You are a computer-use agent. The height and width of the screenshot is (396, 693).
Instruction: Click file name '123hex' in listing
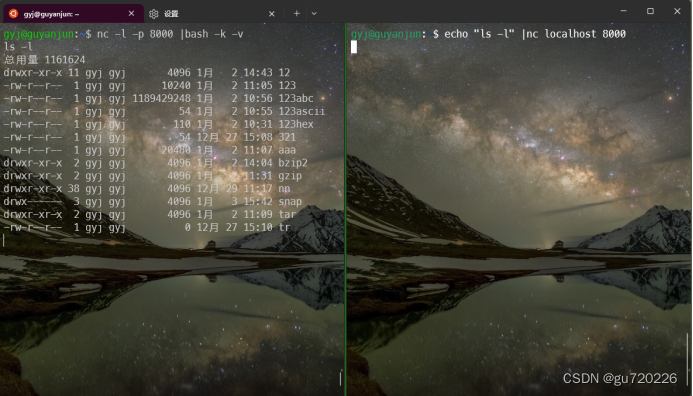(x=296, y=124)
